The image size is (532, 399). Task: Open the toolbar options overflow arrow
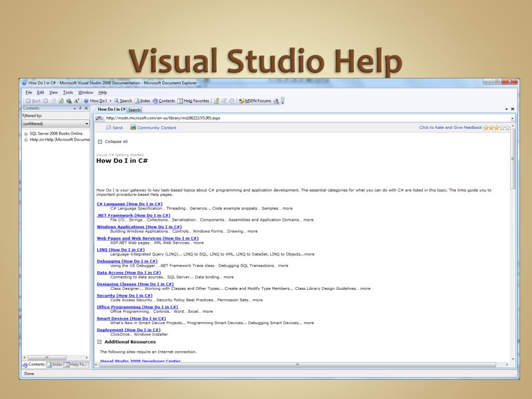click(283, 101)
